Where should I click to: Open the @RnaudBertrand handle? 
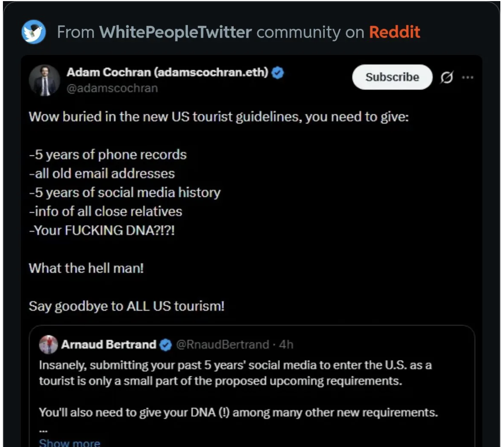[222, 345]
